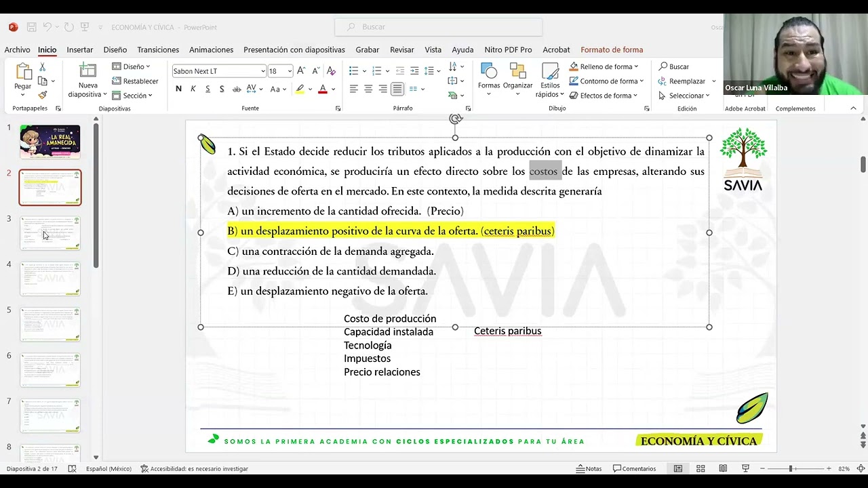This screenshot has width=868, height=488.
Task: Toggle align text right
Action: coord(382,89)
